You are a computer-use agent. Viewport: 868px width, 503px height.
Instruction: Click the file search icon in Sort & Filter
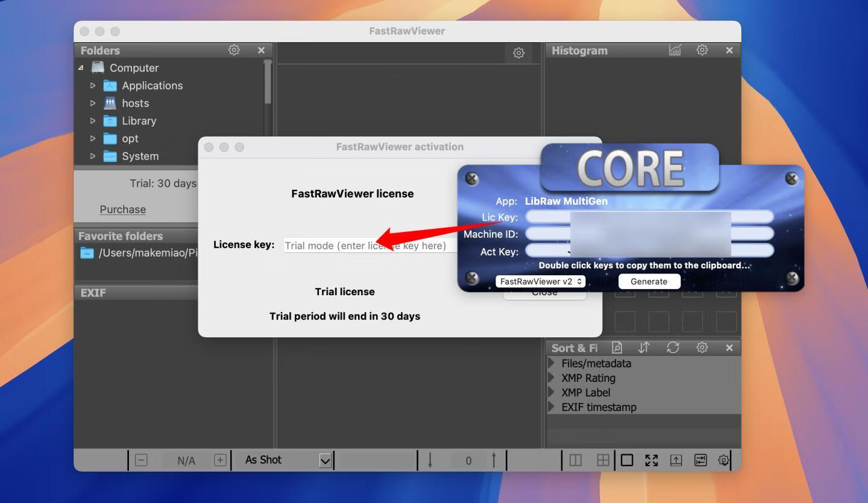click(617, 348)
